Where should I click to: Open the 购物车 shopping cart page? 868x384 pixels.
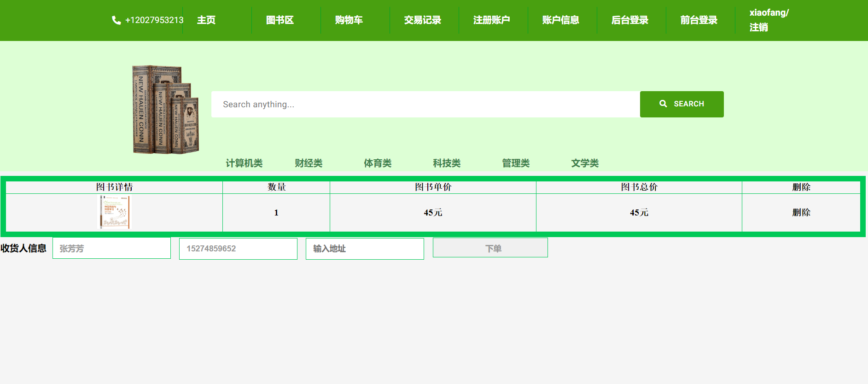(349, 20)
